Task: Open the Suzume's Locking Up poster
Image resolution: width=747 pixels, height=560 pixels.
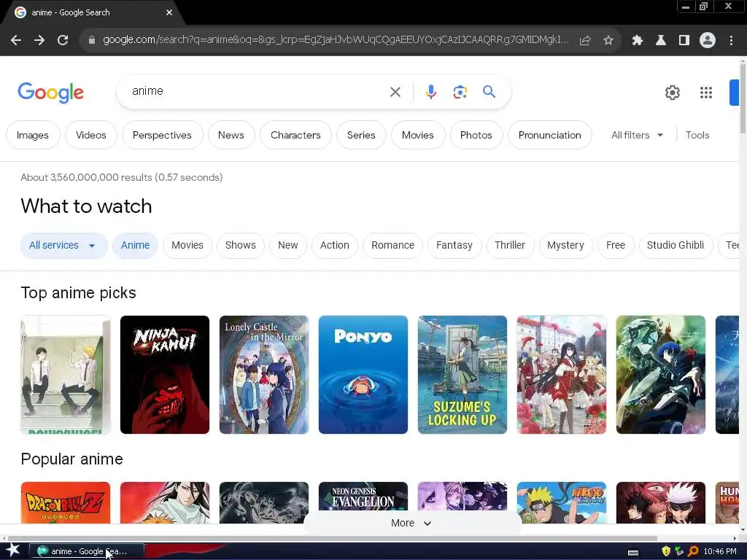Action: coord(462,375)
